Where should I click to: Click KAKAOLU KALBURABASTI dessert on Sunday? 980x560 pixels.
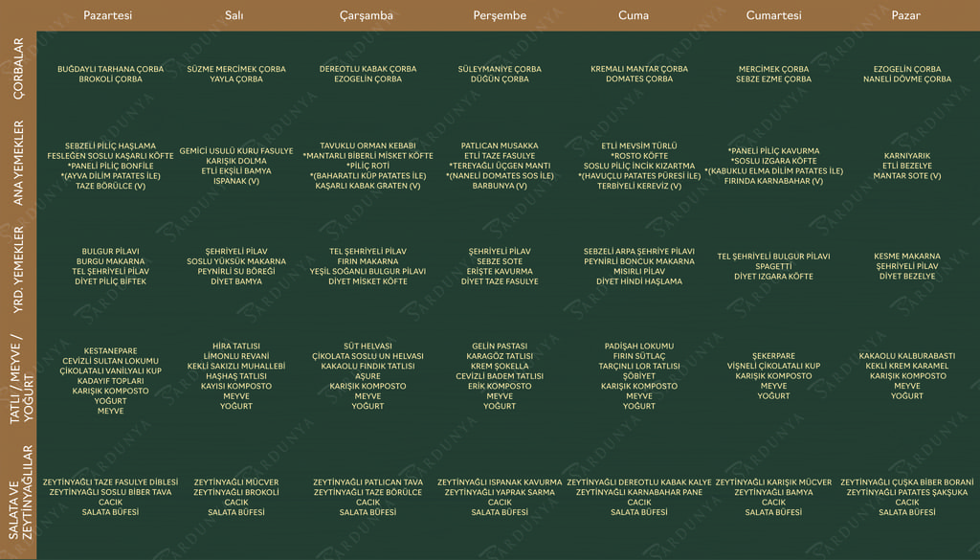pyautogui.click(x=906, y=356)
